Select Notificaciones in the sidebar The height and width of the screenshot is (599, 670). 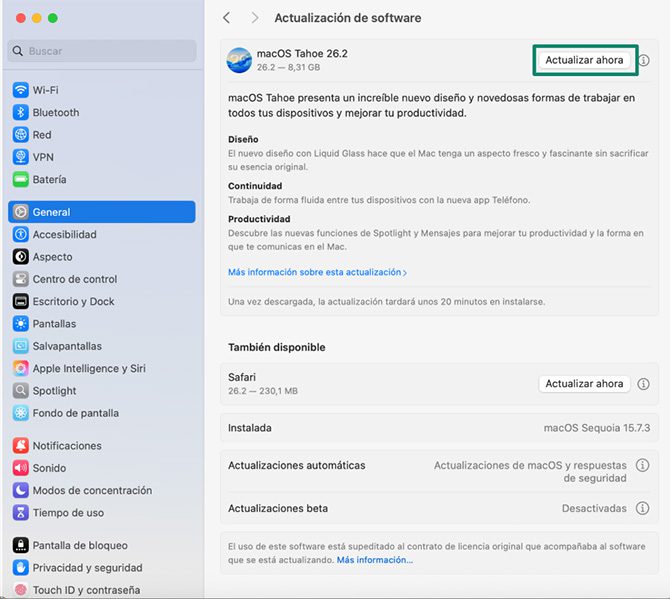pos(66,446)
